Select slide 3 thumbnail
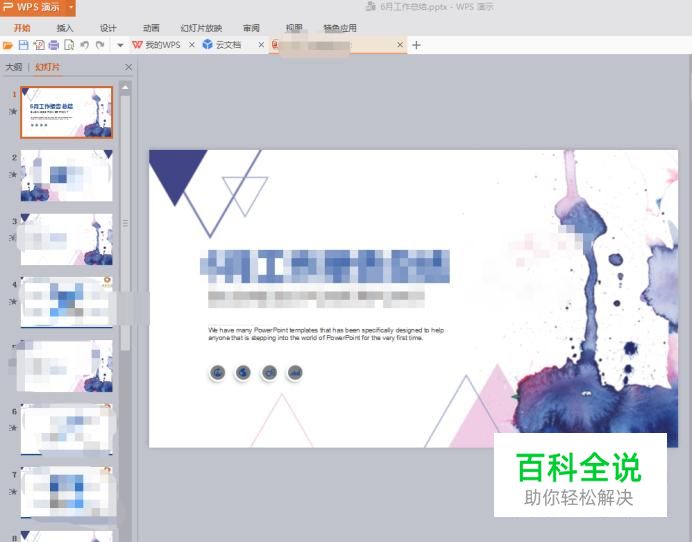This screenshot has height=542, width=692. click(x=67, y=239)
